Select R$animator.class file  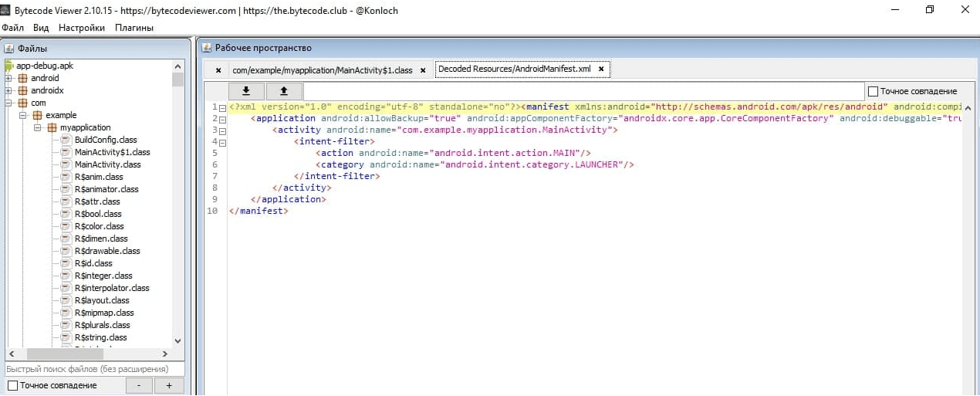pyautogui.click(x=106, y=189)
